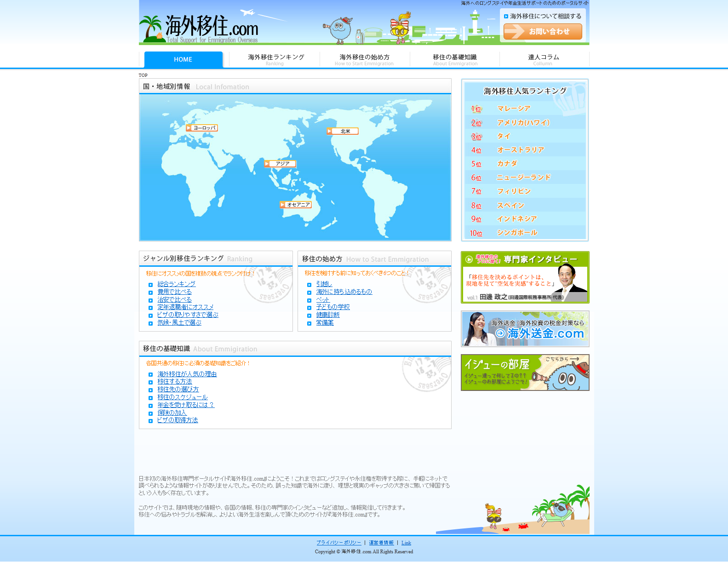
Task: Click the オセアニア region label on map
Action: tap(295, 205)
